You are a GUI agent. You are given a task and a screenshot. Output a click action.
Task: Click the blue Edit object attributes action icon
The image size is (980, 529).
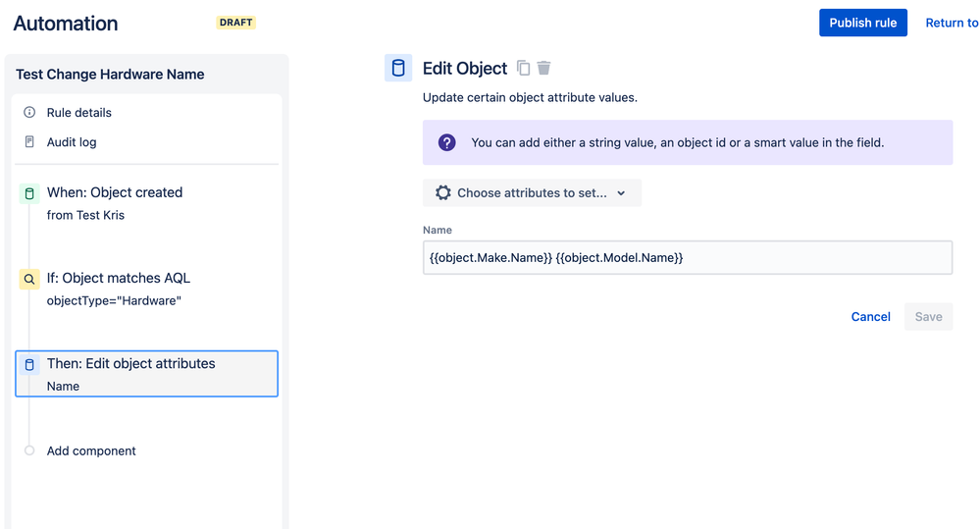coord(29,364)
